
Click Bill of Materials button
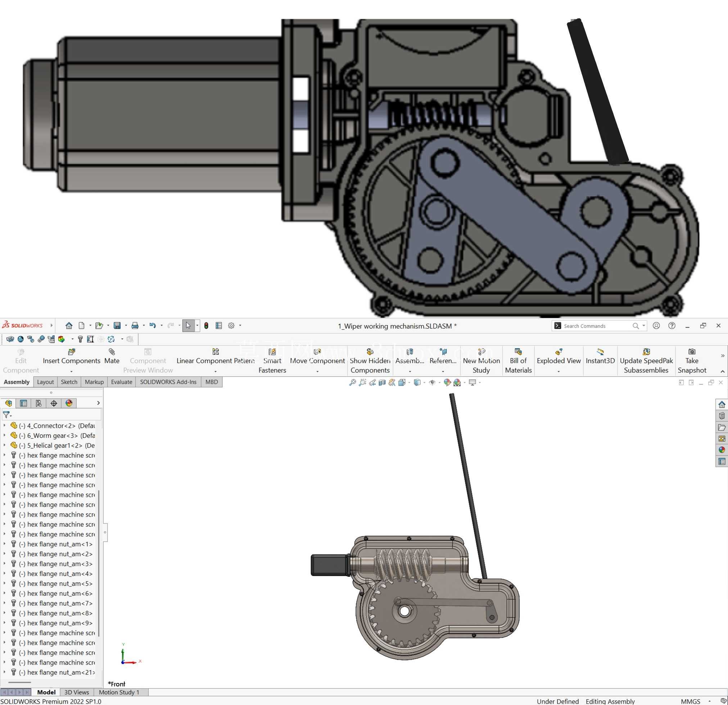pyautogui.click(x=518, y=361)
